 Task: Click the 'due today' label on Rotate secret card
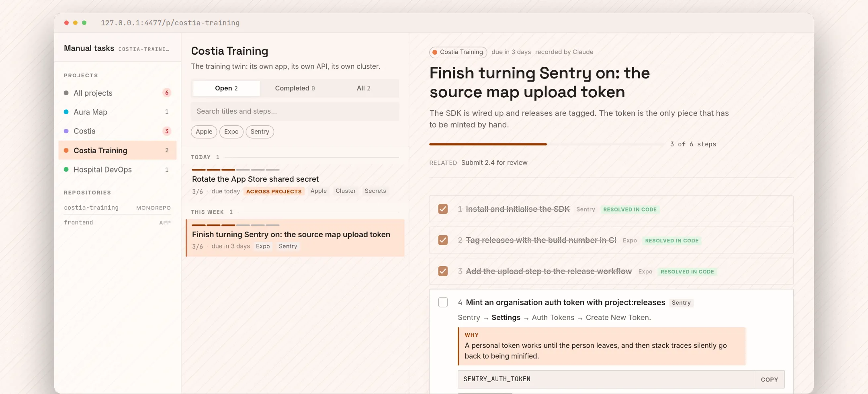click(x=226, y=191)
